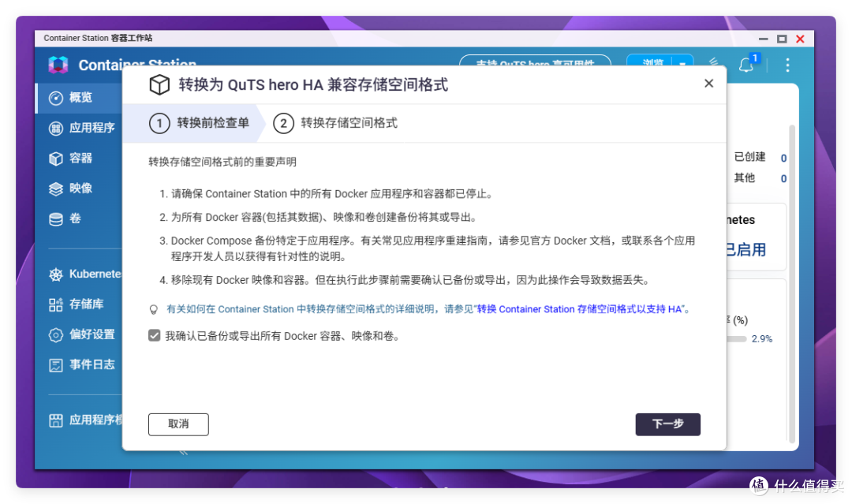Viewport: 852px width, 504px height.
Task: Select step 2 转换存储空间格式 tab
Action: coord(334,123)
